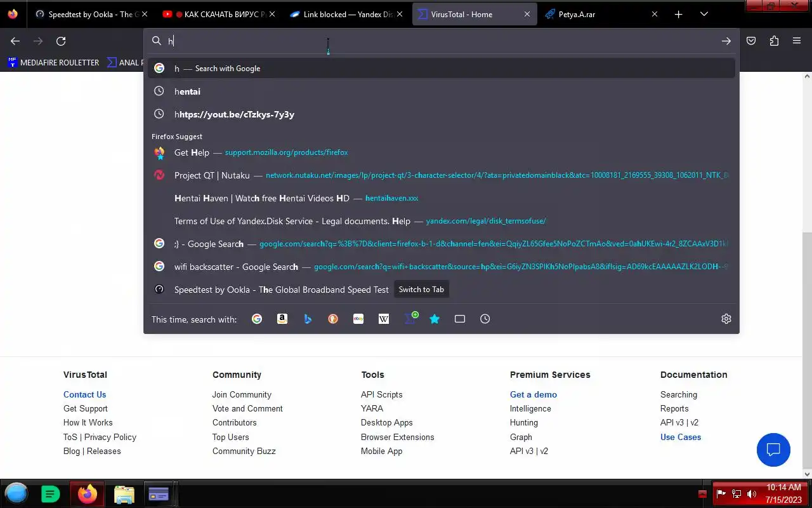Screen dimensions: 812x508
Task: Open a new tab with plus button
Action: coord(678,14)
